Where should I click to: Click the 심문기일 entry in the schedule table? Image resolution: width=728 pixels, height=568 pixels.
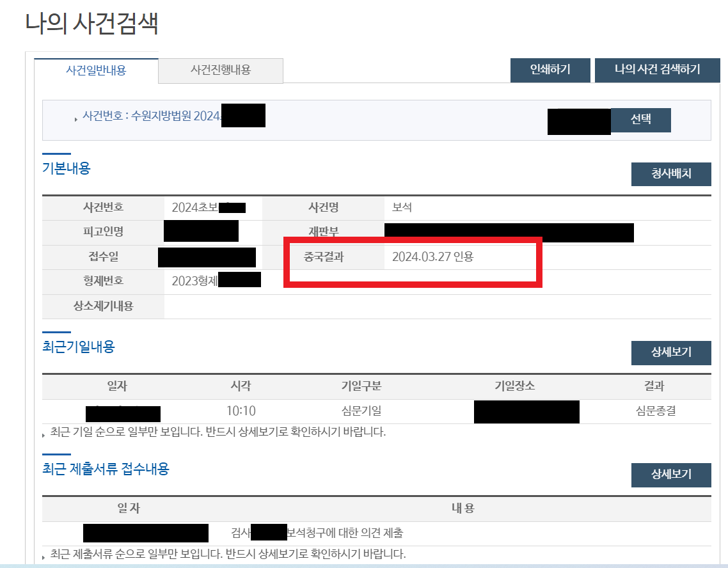tap(361, 411)
